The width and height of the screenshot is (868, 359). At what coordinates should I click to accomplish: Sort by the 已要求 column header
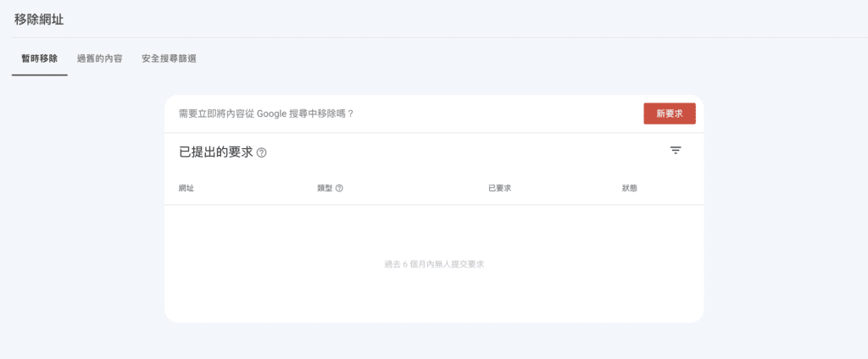coord(499,188)
